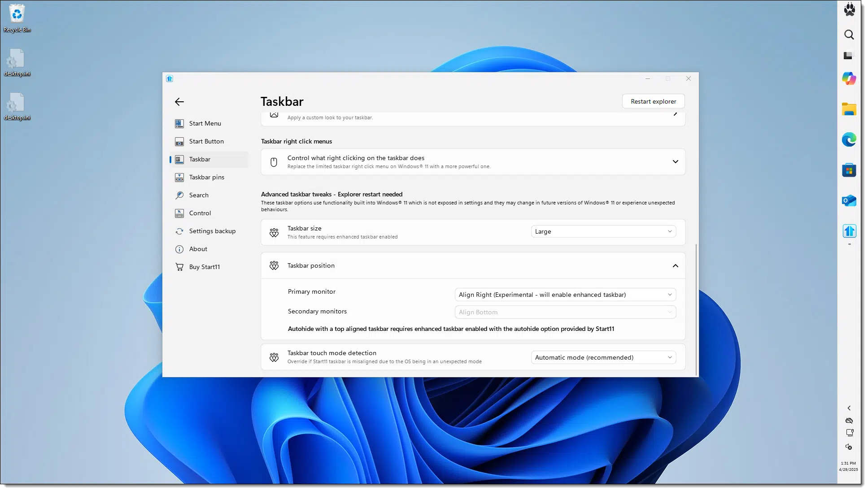
Task: Open Microsoft Store from the taskbar
Action: (849, 170)
